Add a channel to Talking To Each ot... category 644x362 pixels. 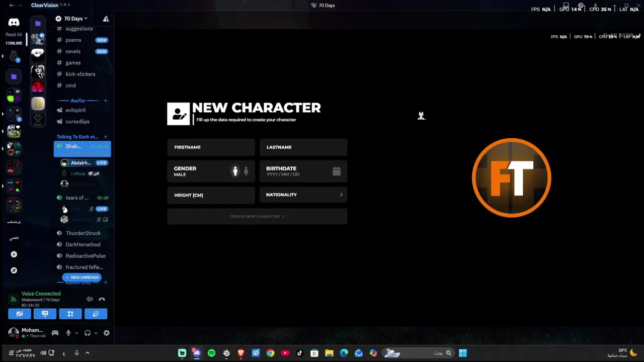point(105,137)
